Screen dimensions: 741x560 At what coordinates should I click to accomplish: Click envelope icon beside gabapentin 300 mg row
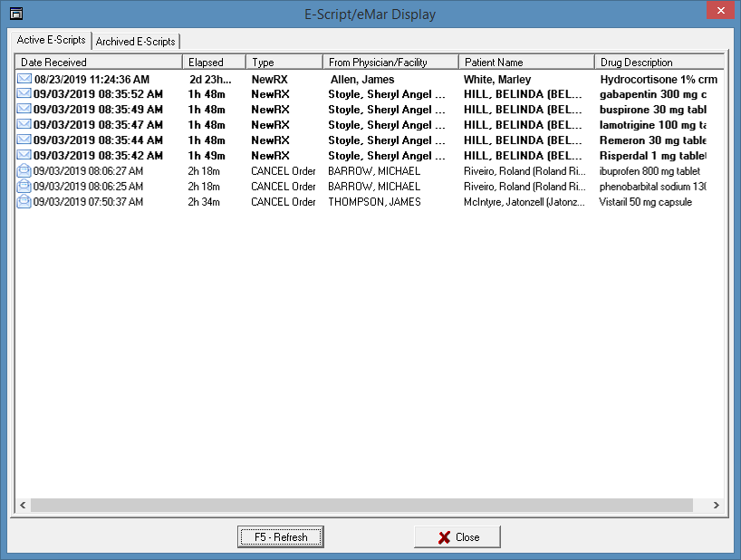[x=24, y=94]
